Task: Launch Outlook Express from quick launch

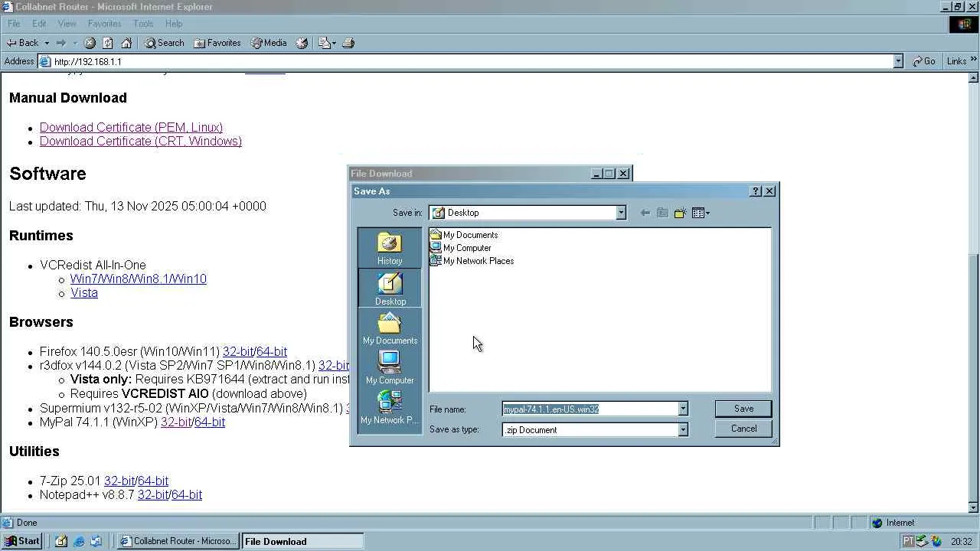Action: (x=96, y=541)
